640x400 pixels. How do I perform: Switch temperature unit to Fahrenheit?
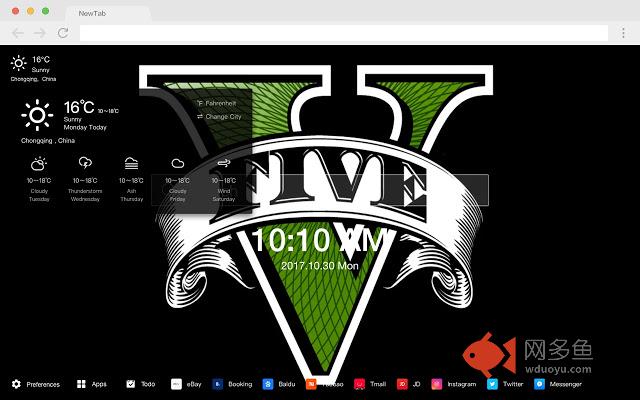click(220, 103)
